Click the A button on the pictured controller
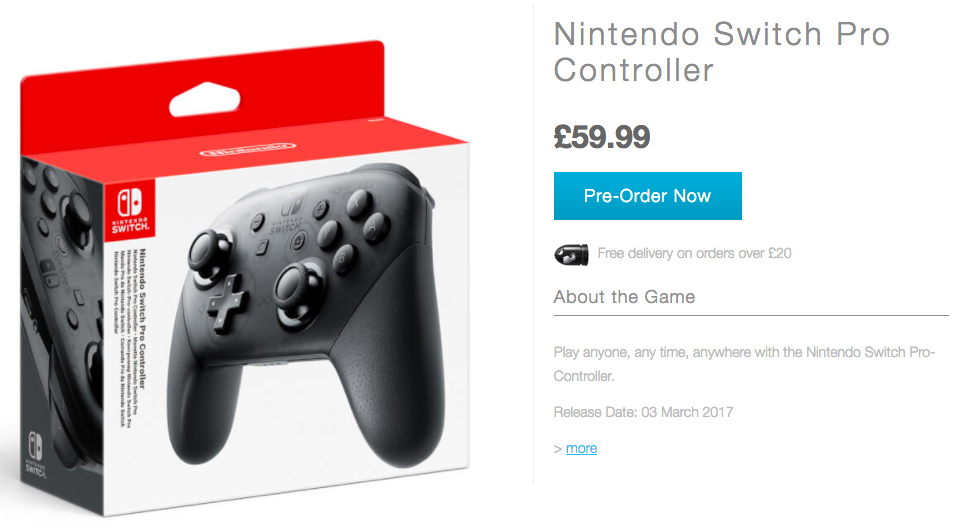964x532 pixels. tap(374, 227)
